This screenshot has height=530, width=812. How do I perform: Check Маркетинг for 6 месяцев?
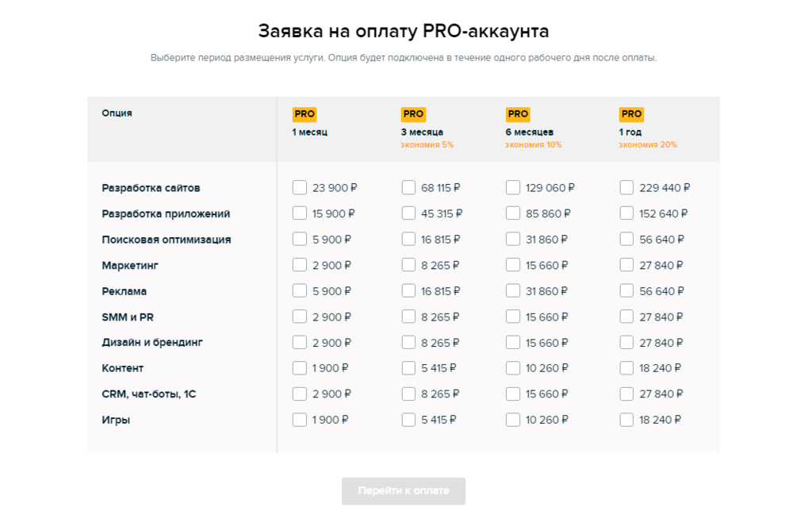[513, 265]
